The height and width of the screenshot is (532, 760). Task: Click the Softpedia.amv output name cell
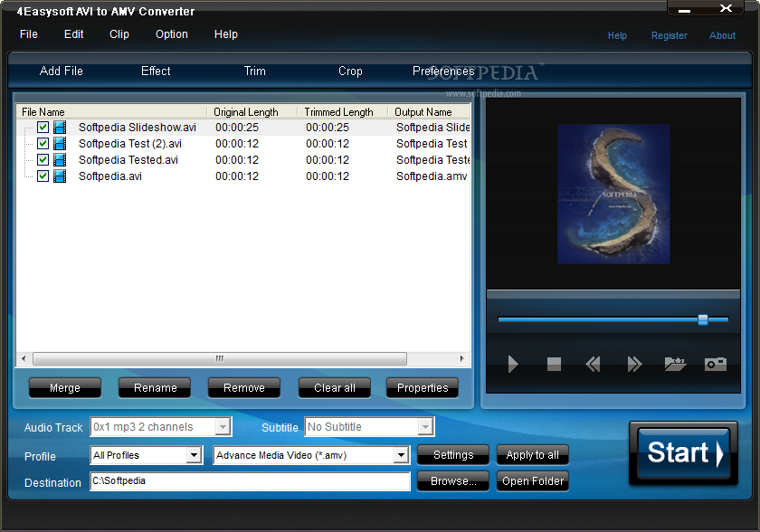(432, 176)
